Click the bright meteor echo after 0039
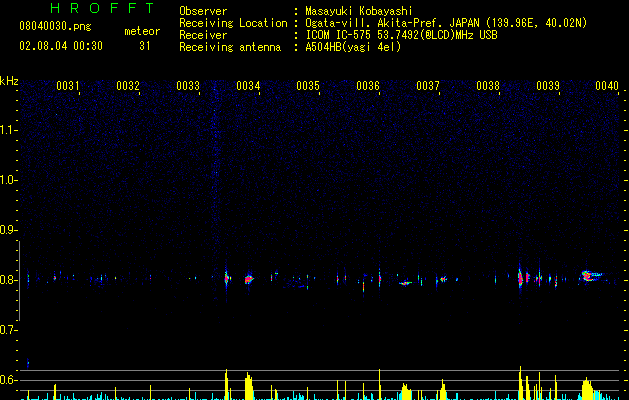 pyautogui.click(x=590, y=276)
